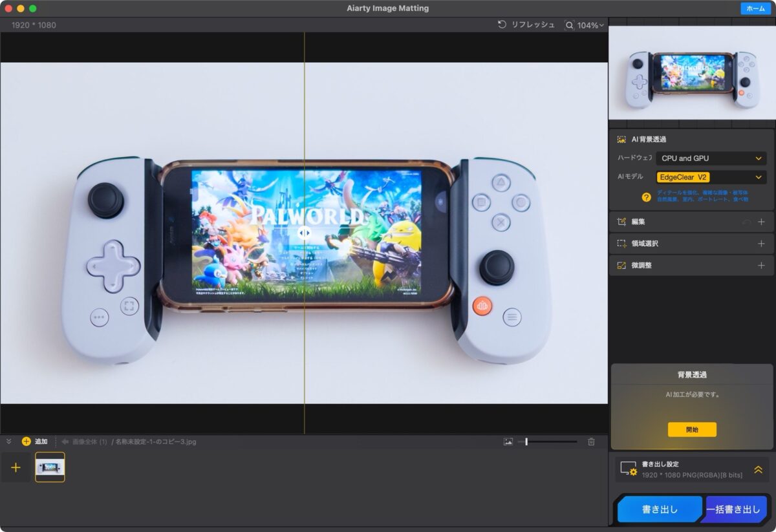
Task: Click the 編集 section title
Action: (638, 222)
